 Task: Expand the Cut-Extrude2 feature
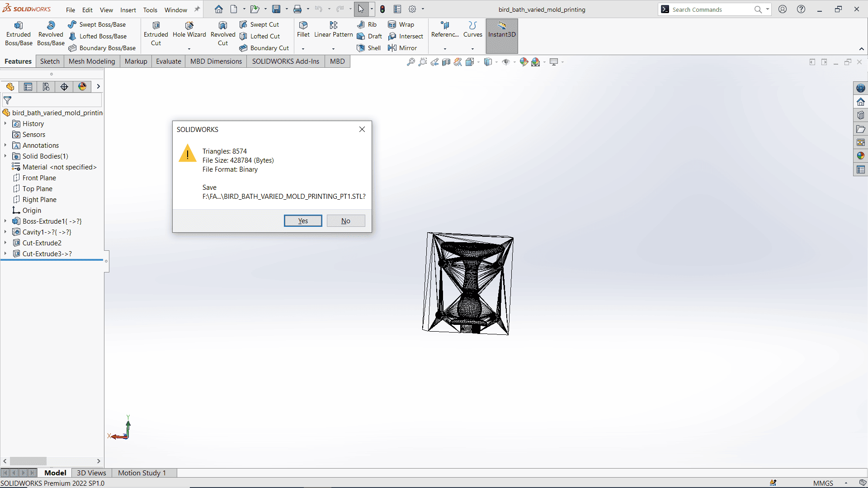[5, 243]
